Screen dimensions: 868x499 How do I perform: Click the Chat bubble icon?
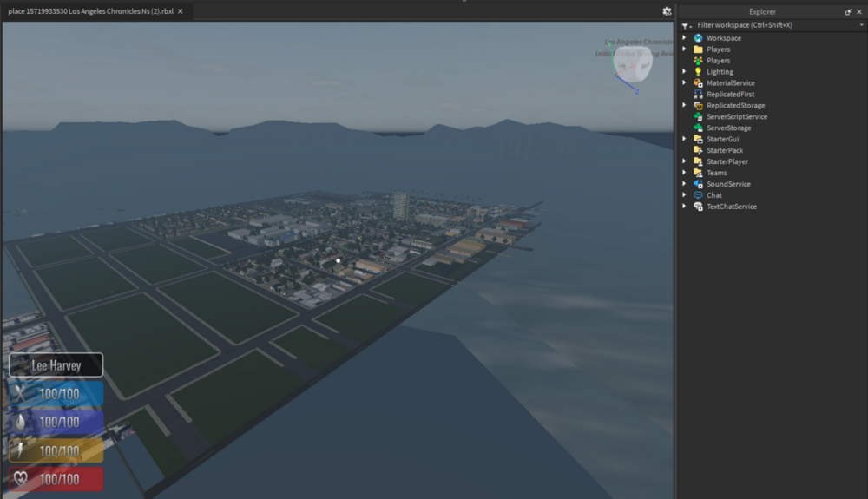pyautogui.click(x=698, y=195)
